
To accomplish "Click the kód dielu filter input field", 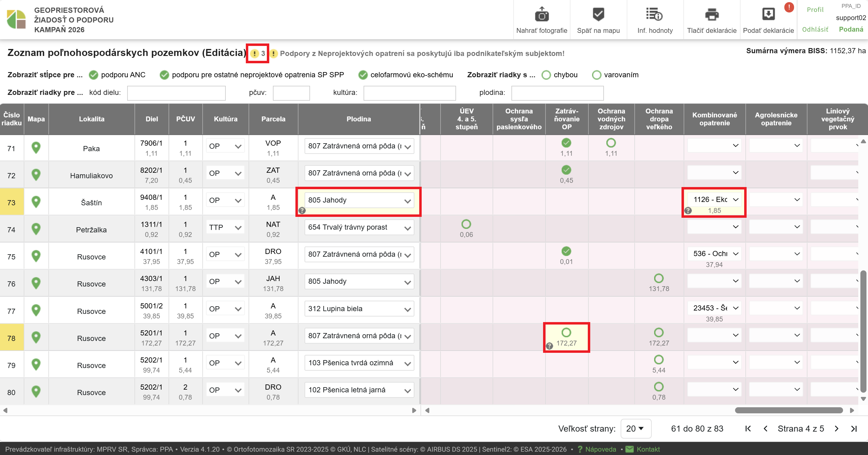I will click(x=176, y=93).
